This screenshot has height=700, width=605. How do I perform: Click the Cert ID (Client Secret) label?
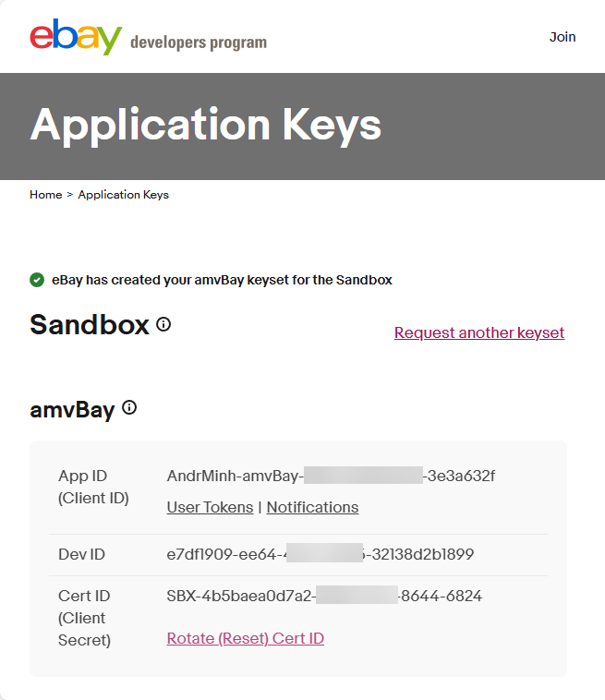click(84, 618)
